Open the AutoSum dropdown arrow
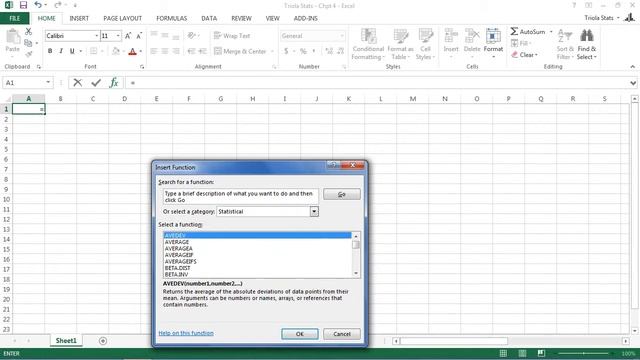 pyautogui.click(x=551, y=31)
